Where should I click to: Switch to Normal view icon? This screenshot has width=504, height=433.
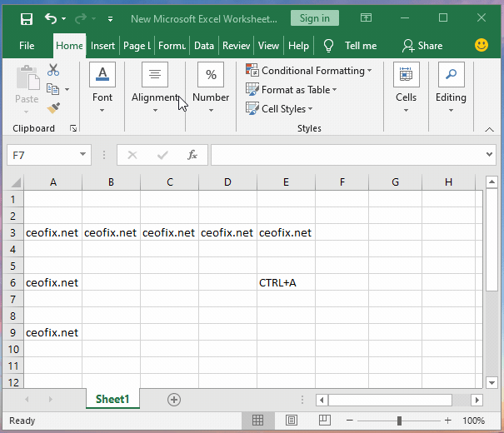pos(257,421)
